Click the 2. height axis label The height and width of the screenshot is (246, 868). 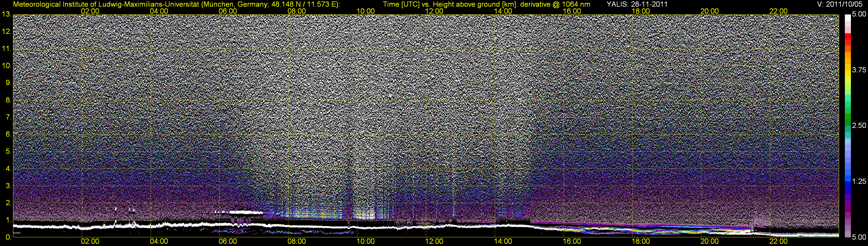(x=8, y=203)
